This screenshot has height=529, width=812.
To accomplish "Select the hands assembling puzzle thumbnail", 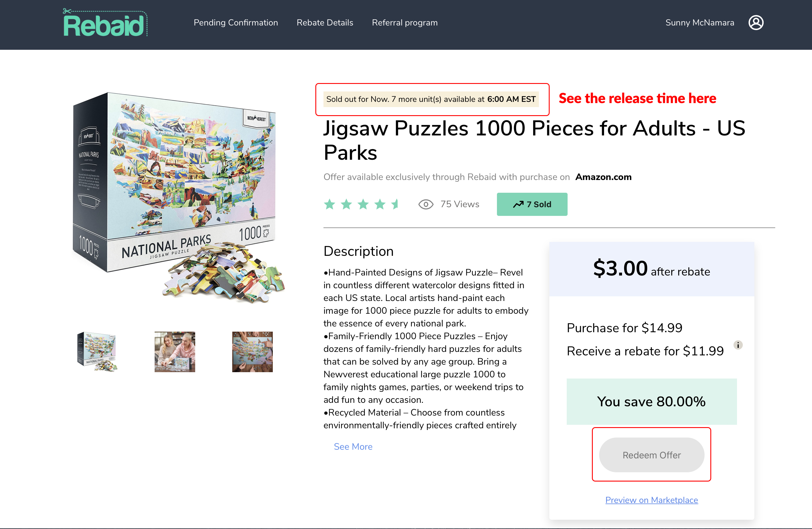I will [x=253, y=352].
